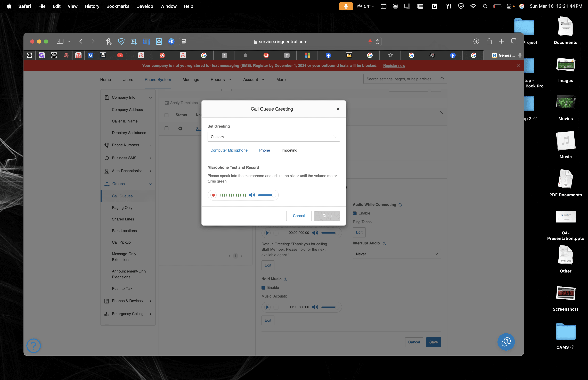Viewport: 588px width, 380px height.
Task: Click the red record button in microphone test
Action: point(213,195)
